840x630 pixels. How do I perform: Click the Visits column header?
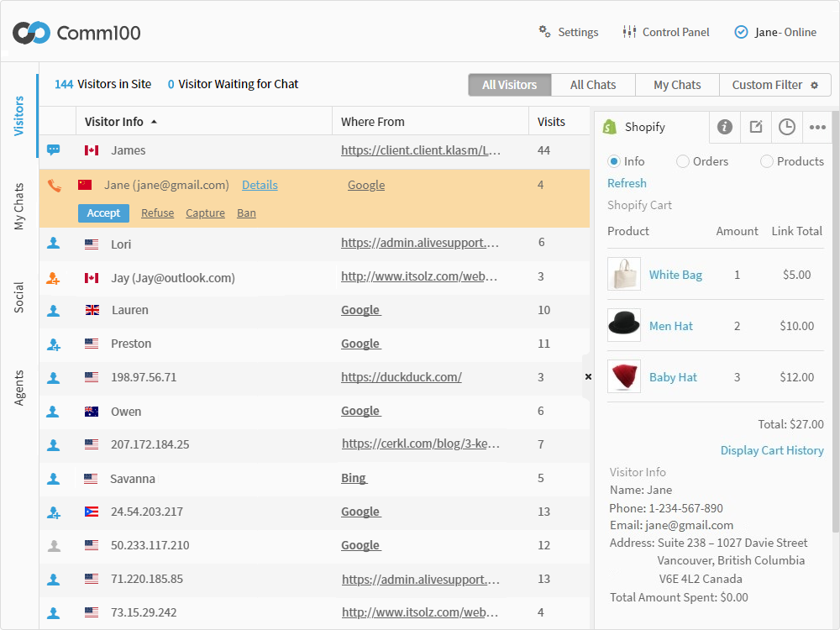coord(551,122)
